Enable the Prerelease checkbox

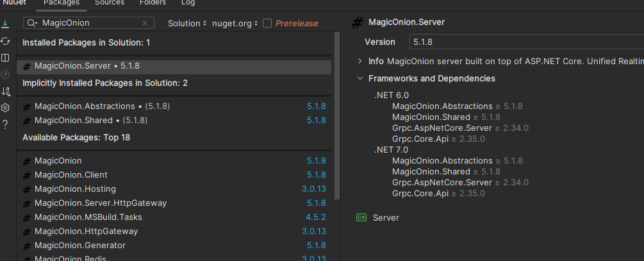[267, 23]
